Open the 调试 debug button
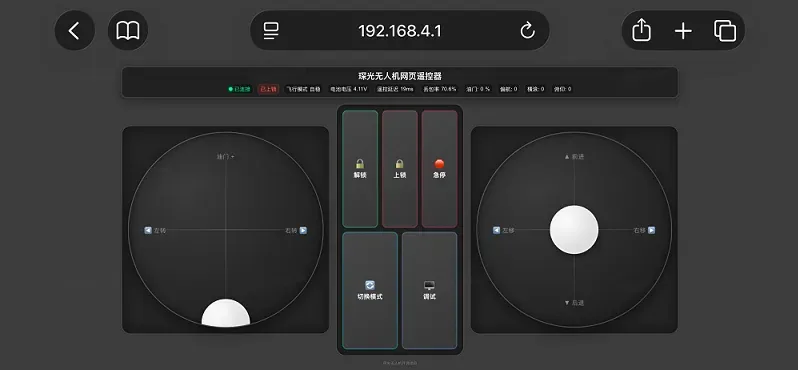The height and width of the screenshot is (370, 798). (430, 291)
